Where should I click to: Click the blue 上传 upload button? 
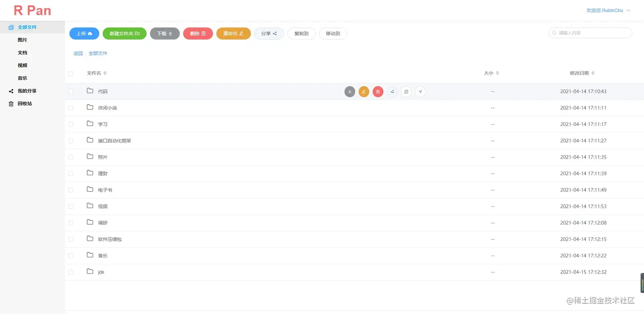84,34
